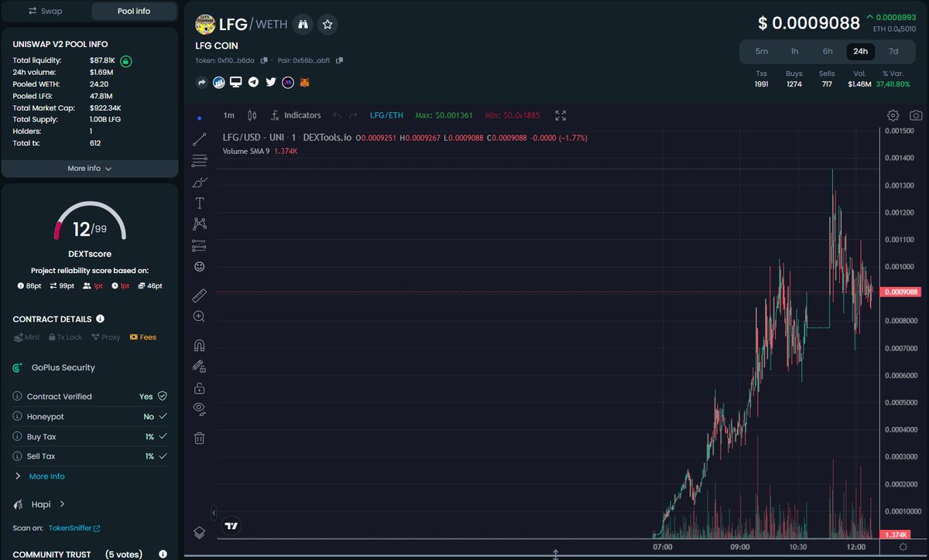Screen dimensions: 929x560
Task: Click the DEXTscore 12/99 gauge
Action: (x=90, y=223)
